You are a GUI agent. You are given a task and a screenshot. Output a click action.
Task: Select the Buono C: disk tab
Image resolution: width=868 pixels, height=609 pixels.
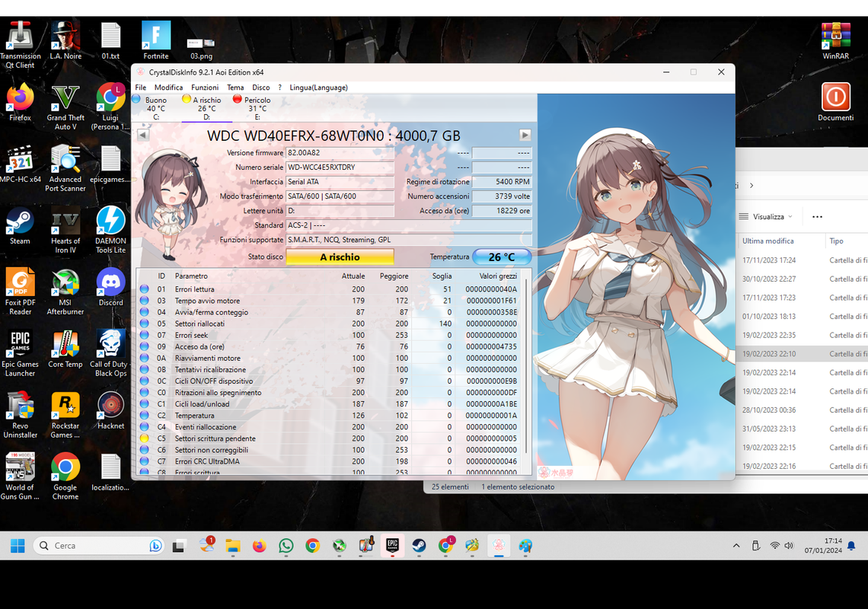pos(155,108)
